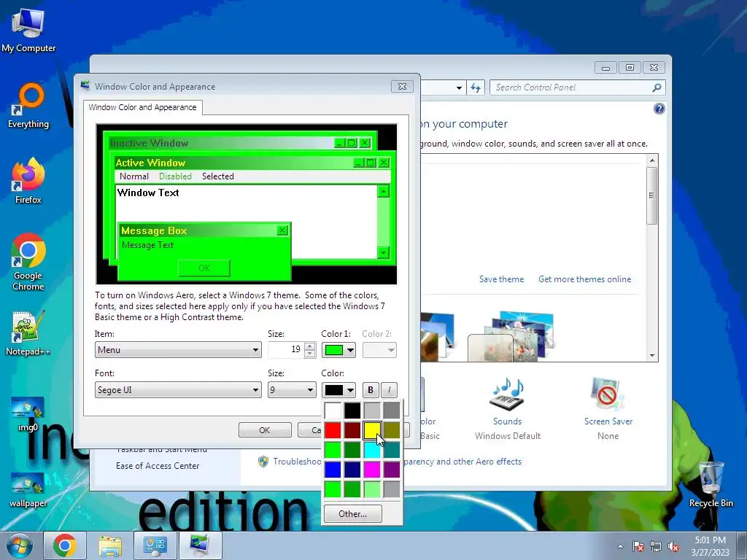Choose the black color swatch
The image size is (747, 560).
coord(352,410)
